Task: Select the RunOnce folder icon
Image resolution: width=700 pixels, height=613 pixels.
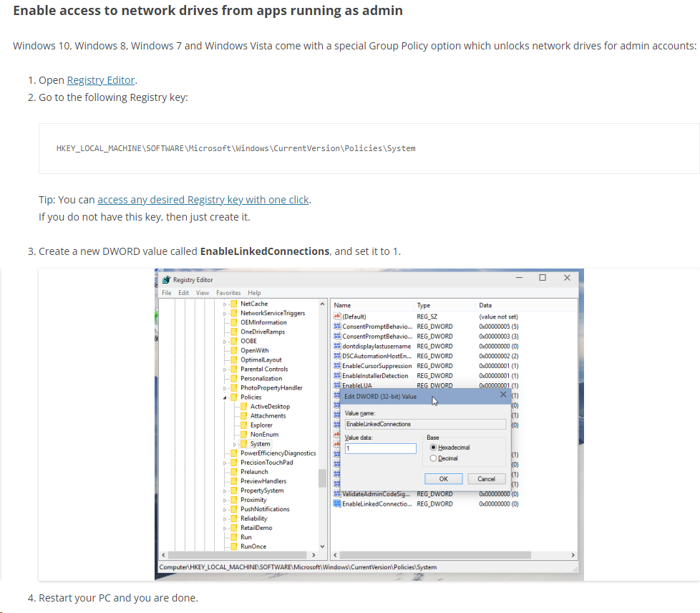Action: click(233, 546)
